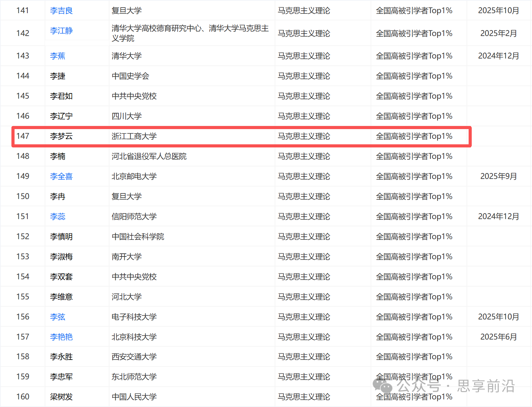Open the 李吉良 profile link
Image resolution: width=532 pixels, height=407 pixels.
pos(61,11)
